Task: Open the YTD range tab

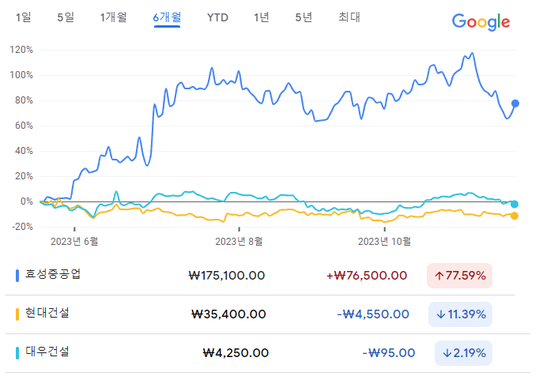Action: point(218,18)
